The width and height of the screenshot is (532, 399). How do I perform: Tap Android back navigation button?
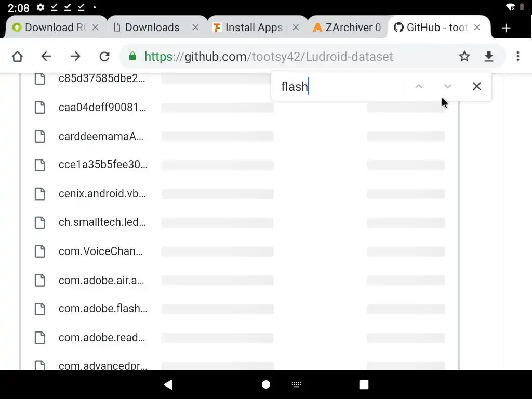(x=168, y=384)
